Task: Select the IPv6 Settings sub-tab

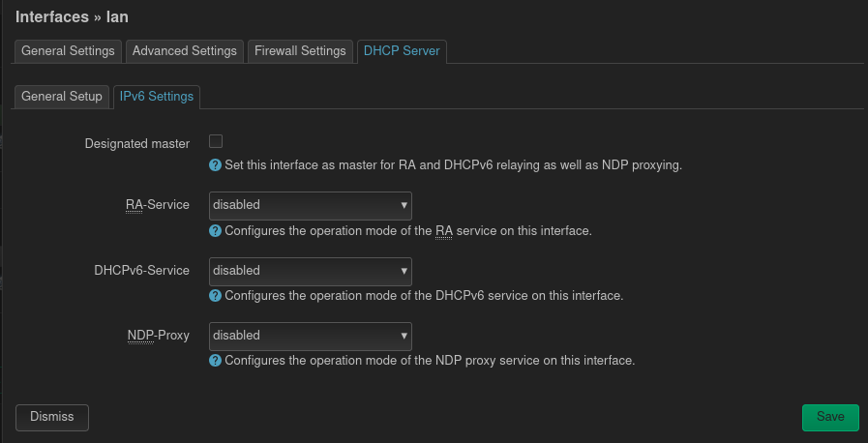Action: [x=157, y=97]
